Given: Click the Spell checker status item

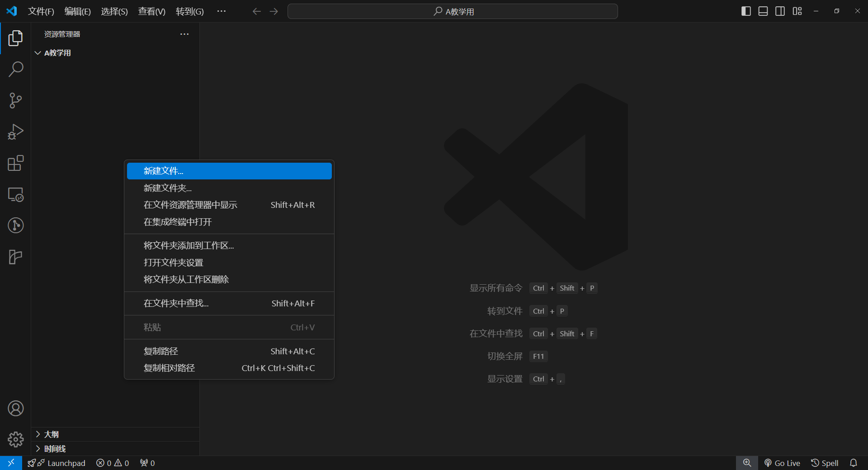Looking at the screenshot, I should coord(825,463).
